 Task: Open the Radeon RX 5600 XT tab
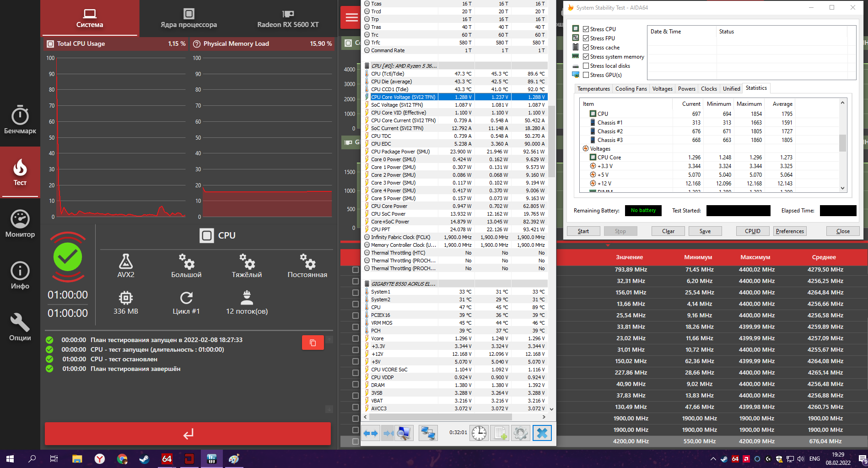tap(288, 18)
